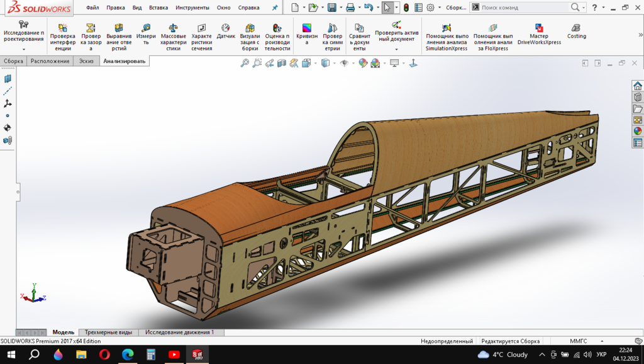This screenshot has width=644, height=364.
Task: Expand the Check Active Document dropdown
Action: tap(396, 48)
